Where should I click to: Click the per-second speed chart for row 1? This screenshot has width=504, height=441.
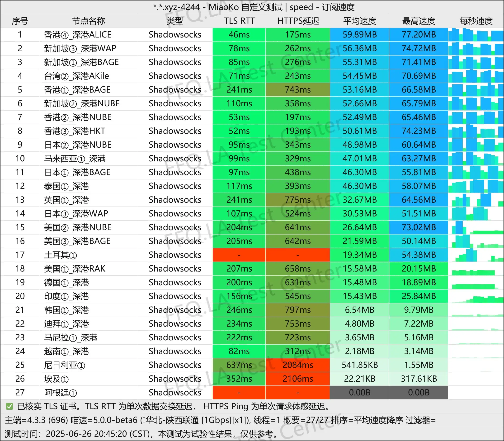(x=476, y=35)
